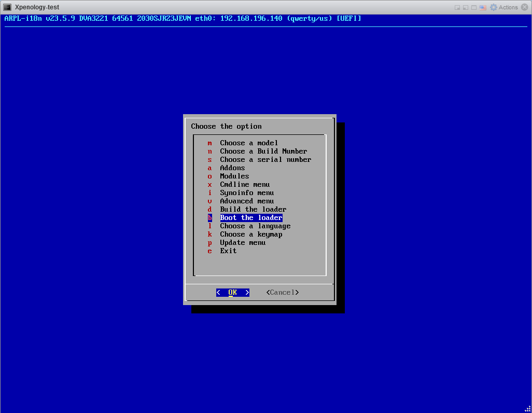Click the console icon beside Xpenology-test title
Viewport: 532px width, 413px height.
pos(8,7)
